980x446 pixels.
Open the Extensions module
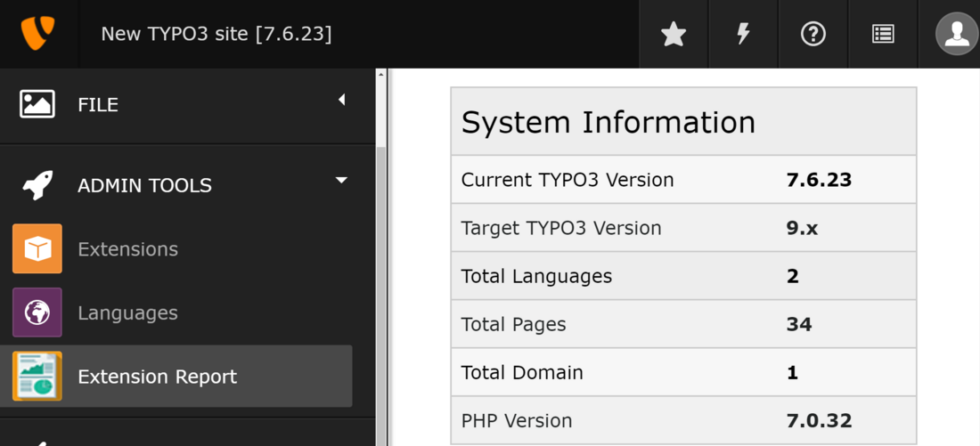click(x=176, y=248)
